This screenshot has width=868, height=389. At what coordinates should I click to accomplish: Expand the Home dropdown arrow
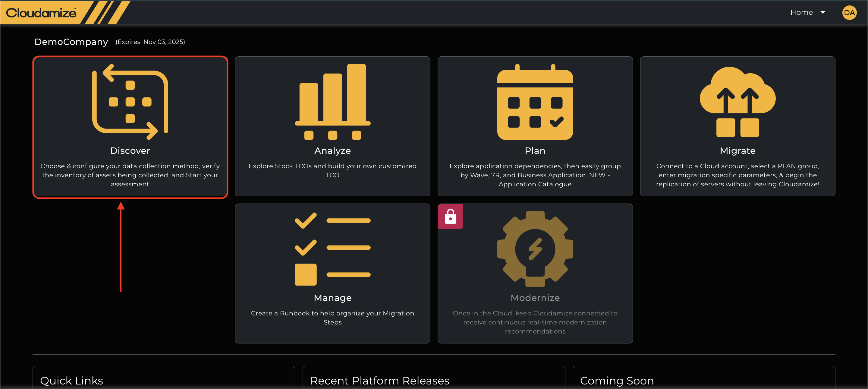coord(822,12)
